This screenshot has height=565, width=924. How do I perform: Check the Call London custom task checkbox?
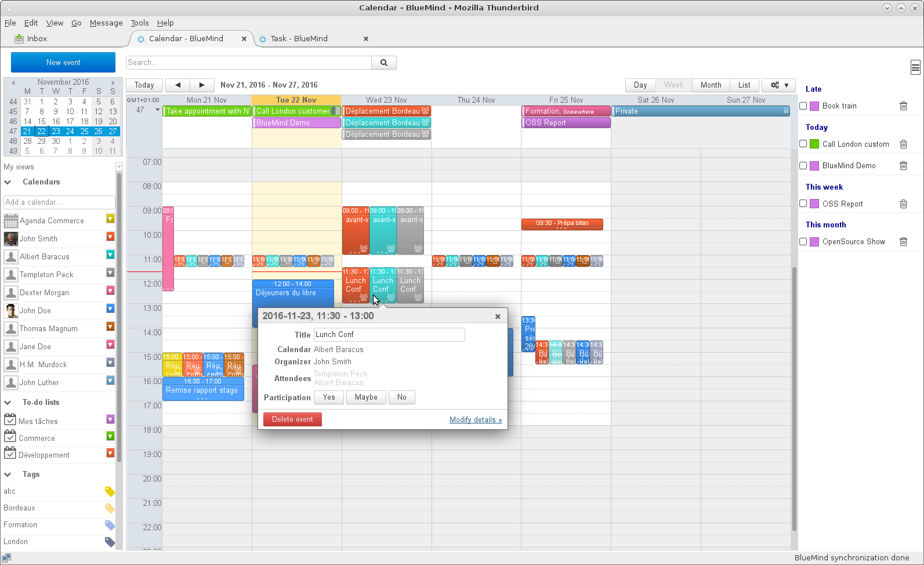(803, 144)
